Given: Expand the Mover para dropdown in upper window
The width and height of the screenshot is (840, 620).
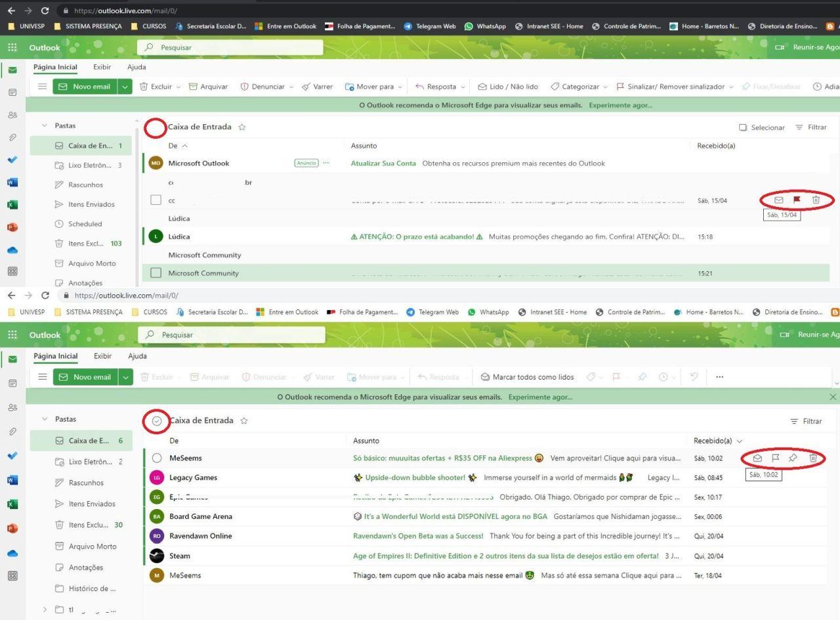Looking at the screenshot, I should coord(401,87).
